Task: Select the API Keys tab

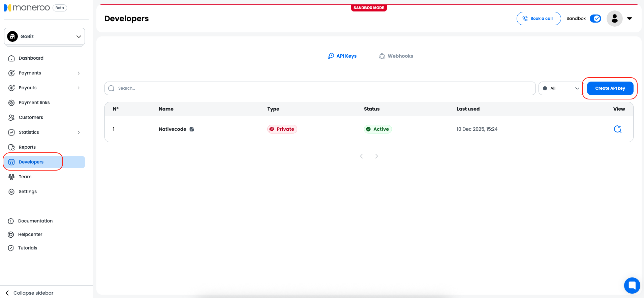Action: pos(342,56)
